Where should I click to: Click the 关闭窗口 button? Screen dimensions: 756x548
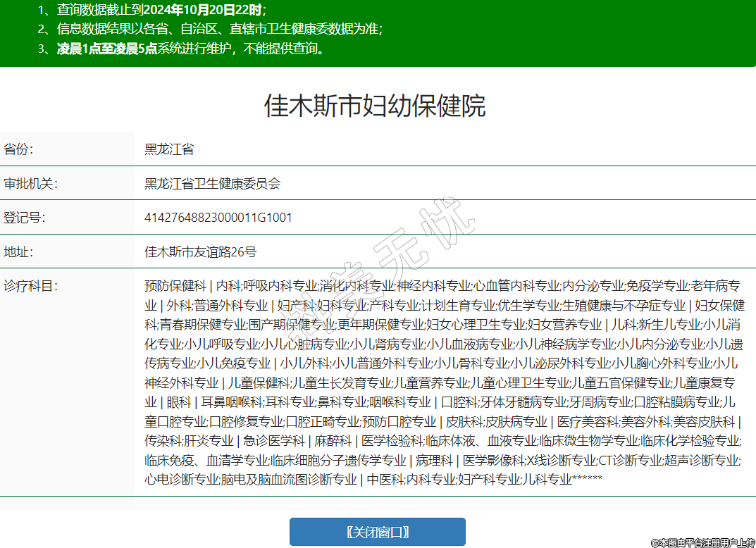coord(377,532)
